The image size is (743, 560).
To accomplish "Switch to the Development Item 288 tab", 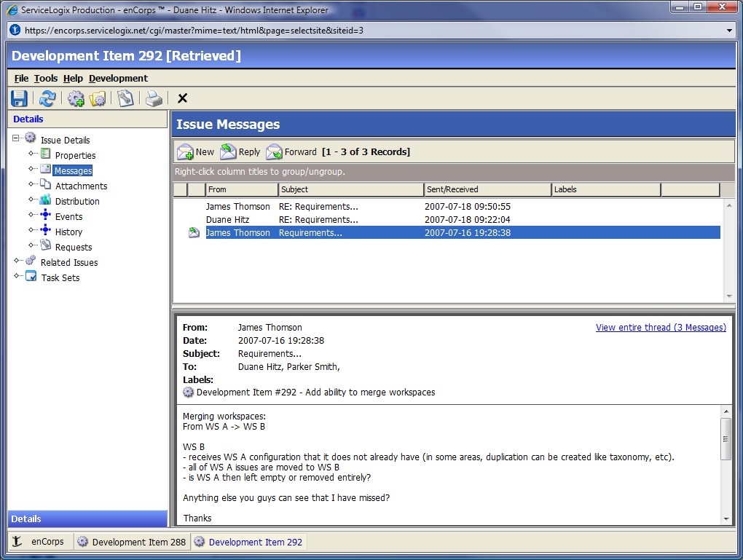I will [132, 542].
